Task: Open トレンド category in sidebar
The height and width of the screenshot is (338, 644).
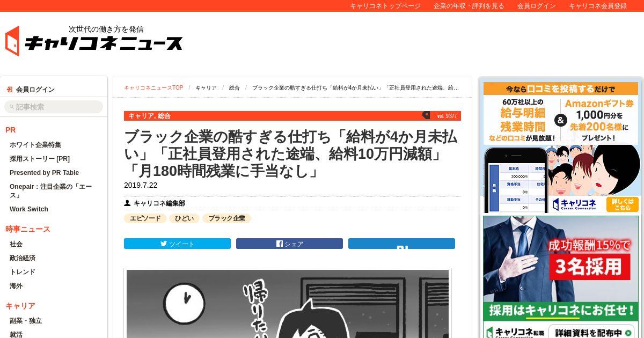Action: (x=23, y=272)
